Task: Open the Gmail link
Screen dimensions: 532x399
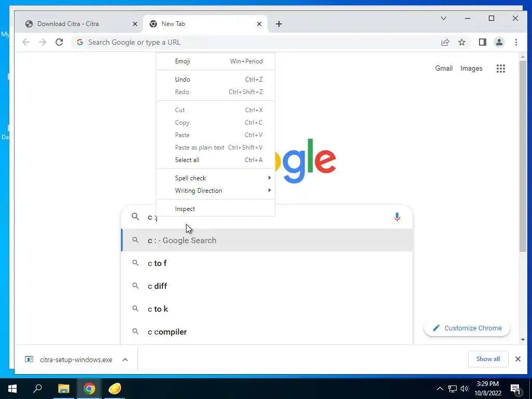Action: (444, 68)
